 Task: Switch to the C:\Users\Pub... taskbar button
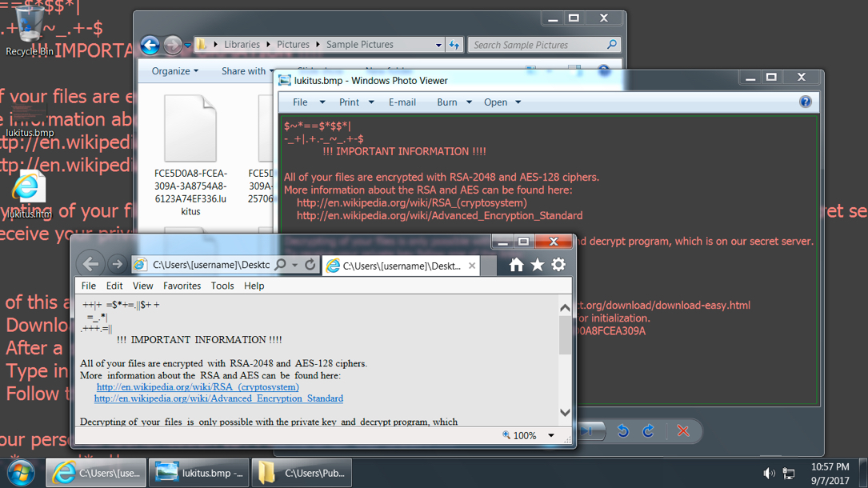click(302, 473)
